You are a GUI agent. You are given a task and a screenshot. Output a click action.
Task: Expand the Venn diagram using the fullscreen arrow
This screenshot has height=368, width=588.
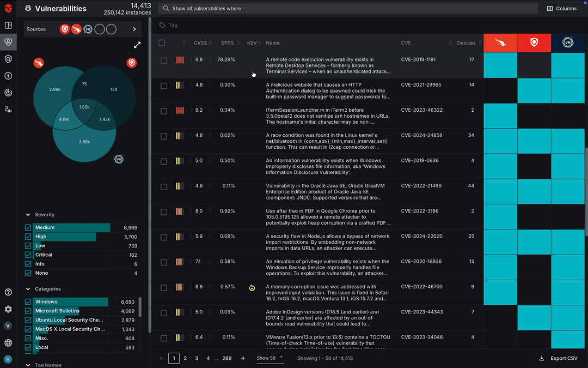(x=137, y=45)
